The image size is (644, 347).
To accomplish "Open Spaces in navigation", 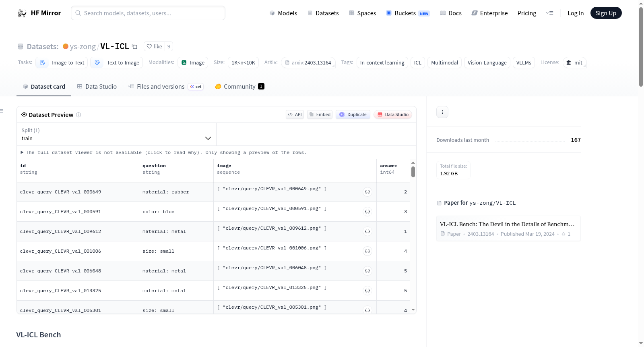I will pyautogui.click(x=363, y=13).
